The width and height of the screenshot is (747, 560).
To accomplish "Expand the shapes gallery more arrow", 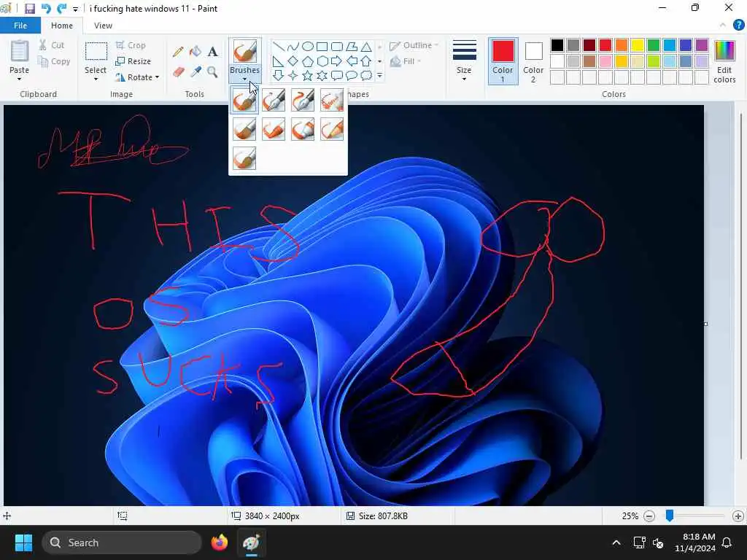I will click(379, 75).
